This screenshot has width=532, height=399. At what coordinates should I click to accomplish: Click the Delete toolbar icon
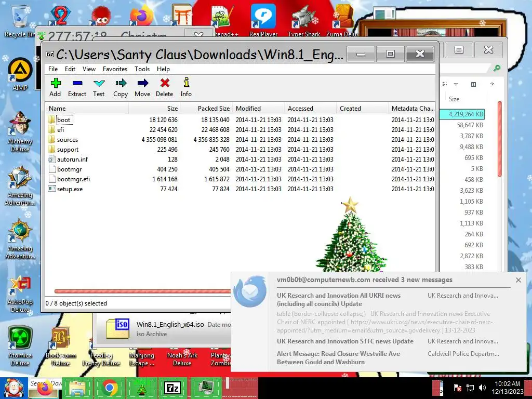(165, 87)
